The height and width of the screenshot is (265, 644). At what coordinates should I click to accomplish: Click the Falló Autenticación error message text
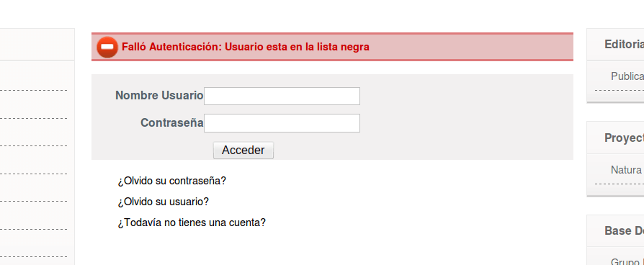[x=245, y=47]
